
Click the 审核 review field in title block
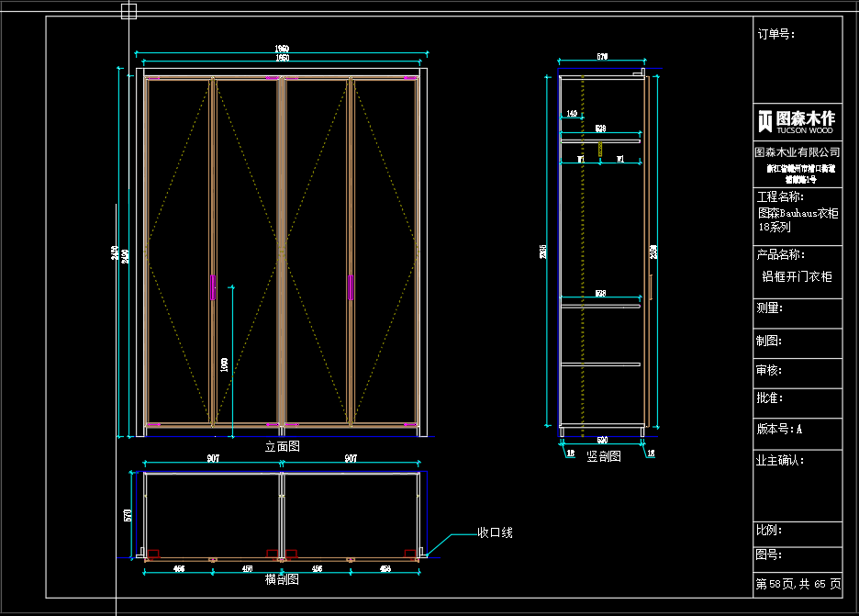pyautogui.click(x=769, y=369)
